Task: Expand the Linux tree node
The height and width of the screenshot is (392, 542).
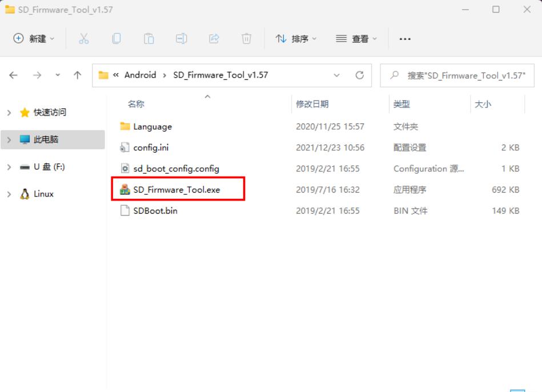Action: pos(9,194)
